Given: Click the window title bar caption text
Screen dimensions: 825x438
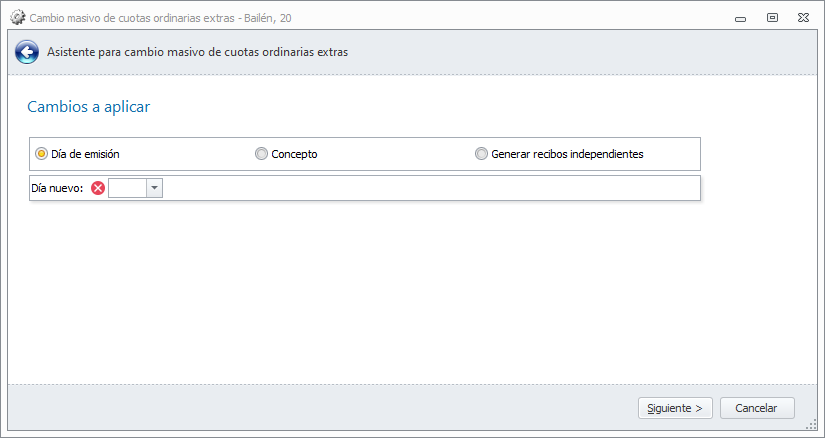Looking at the screenshot, I should 161,18.
